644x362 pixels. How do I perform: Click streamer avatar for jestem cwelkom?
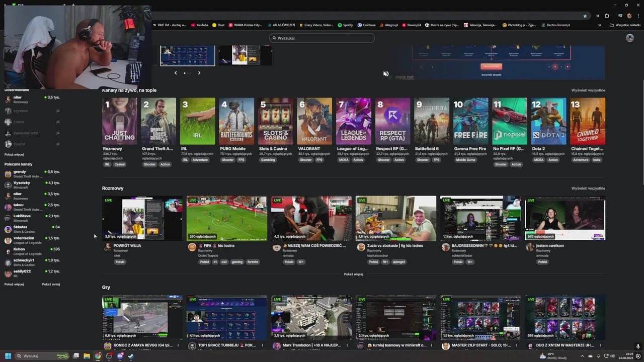530,247
